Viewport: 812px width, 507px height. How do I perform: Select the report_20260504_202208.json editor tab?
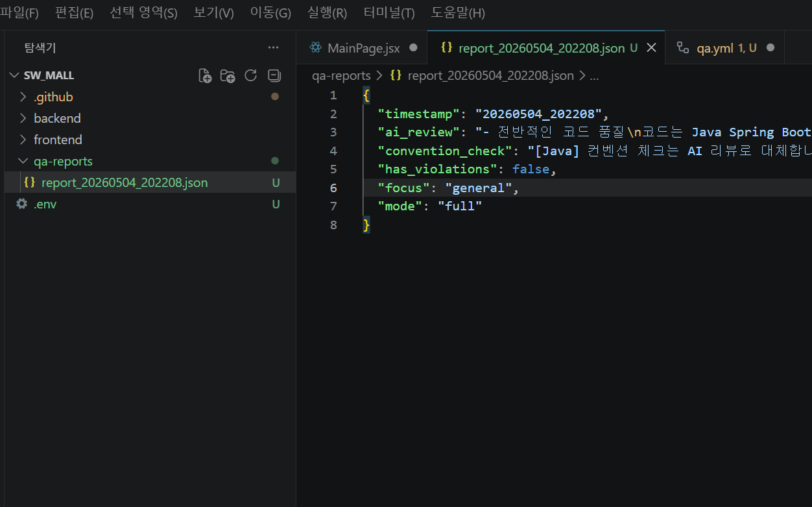[547, 47]
